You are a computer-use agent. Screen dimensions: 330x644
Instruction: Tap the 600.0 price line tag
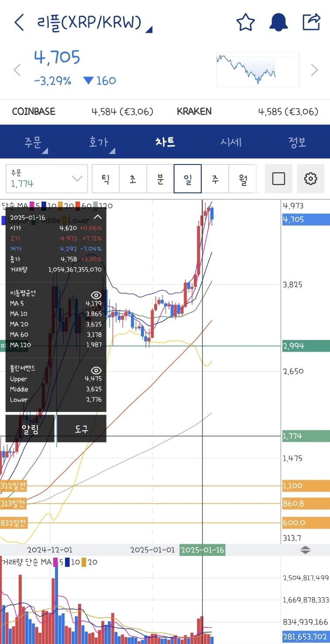306,523
